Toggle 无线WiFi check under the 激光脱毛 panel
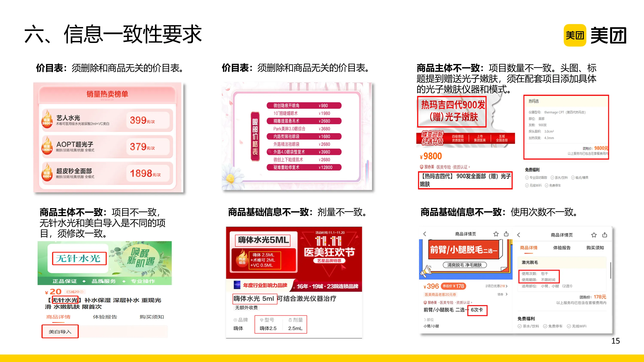The width and height of the screenshot is (644, 362). tap(569, 326)
